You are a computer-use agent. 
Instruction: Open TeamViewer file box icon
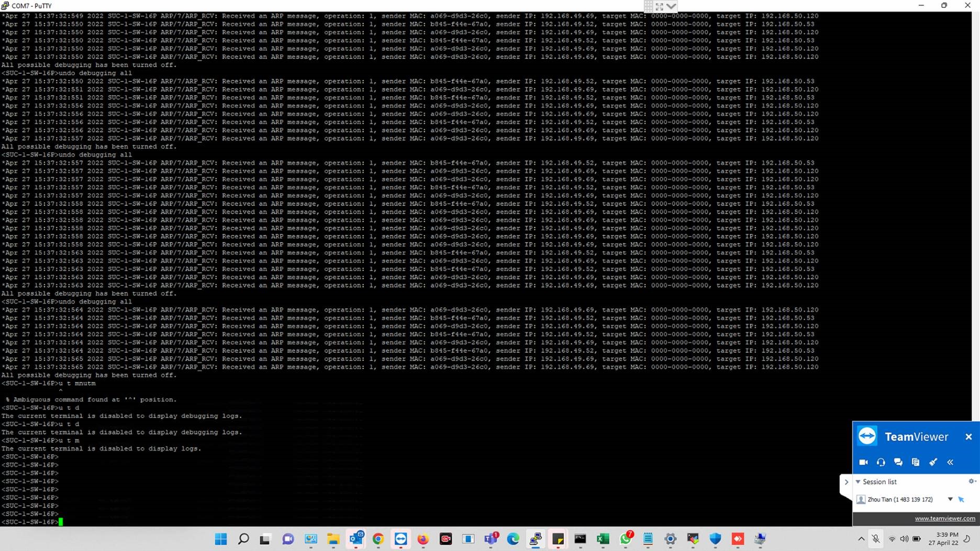(x=916, y=462)
